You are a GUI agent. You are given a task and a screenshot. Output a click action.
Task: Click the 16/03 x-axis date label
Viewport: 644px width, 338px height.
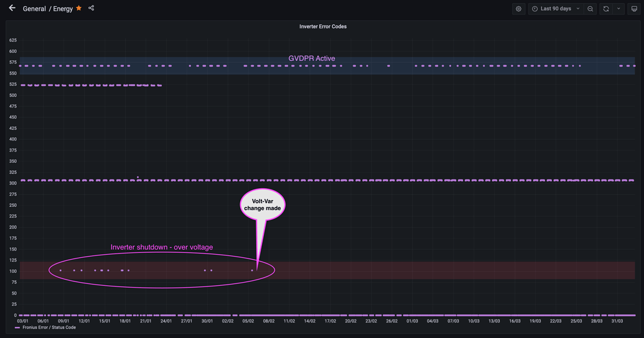coord(515,321)
